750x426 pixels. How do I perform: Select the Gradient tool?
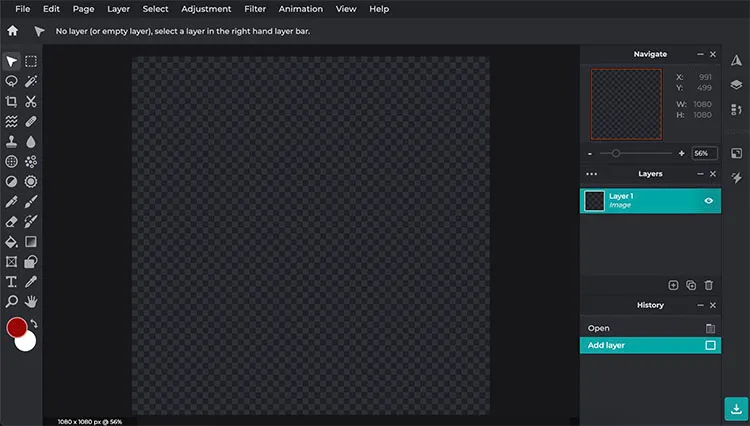(x=31, y=242)
